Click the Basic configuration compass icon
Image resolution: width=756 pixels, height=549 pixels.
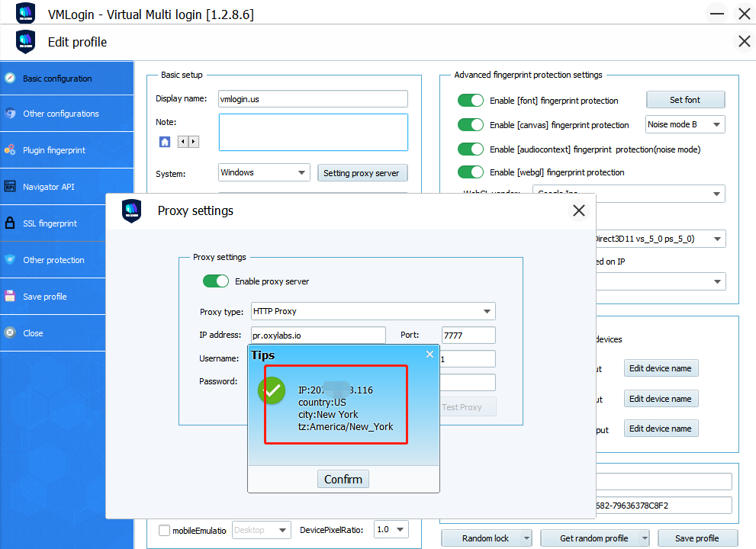pos(10,78)
